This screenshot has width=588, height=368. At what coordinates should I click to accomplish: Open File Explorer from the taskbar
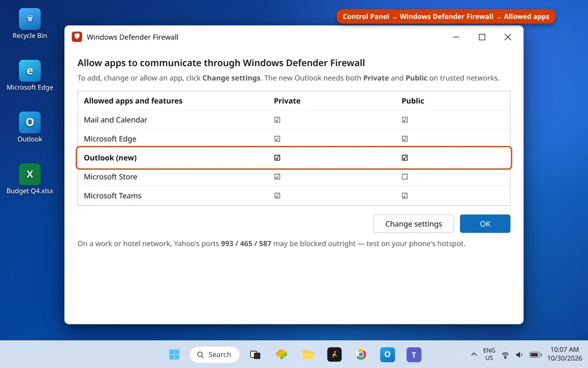tap(308, 354)
